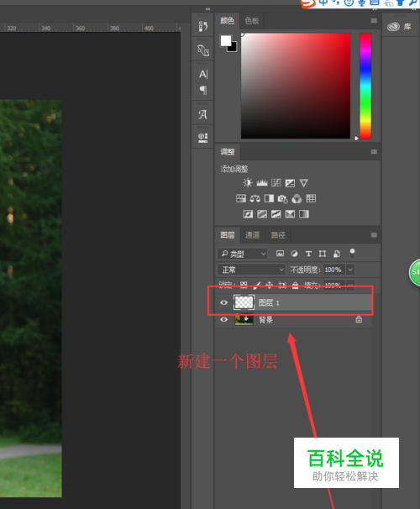Screen dimensions: 420x509
Task: Open the 图层 panel flyout menu
Action: click(374, 235)
